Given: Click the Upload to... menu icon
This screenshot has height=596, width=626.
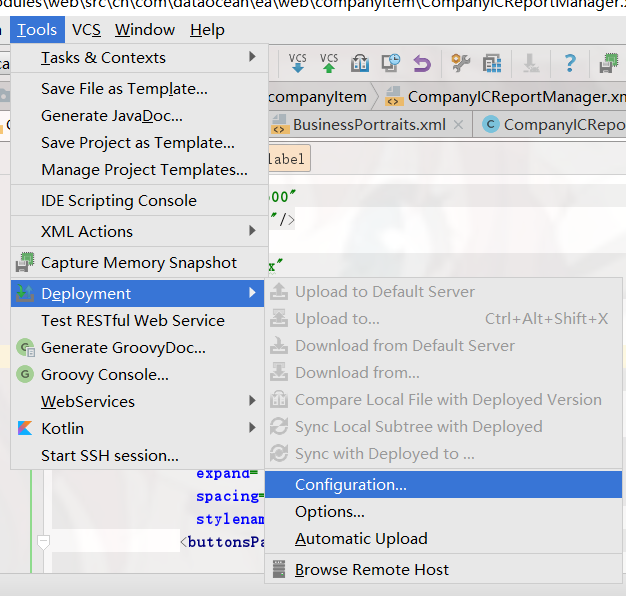Looking at the screenshot, I should pos(279,319).
